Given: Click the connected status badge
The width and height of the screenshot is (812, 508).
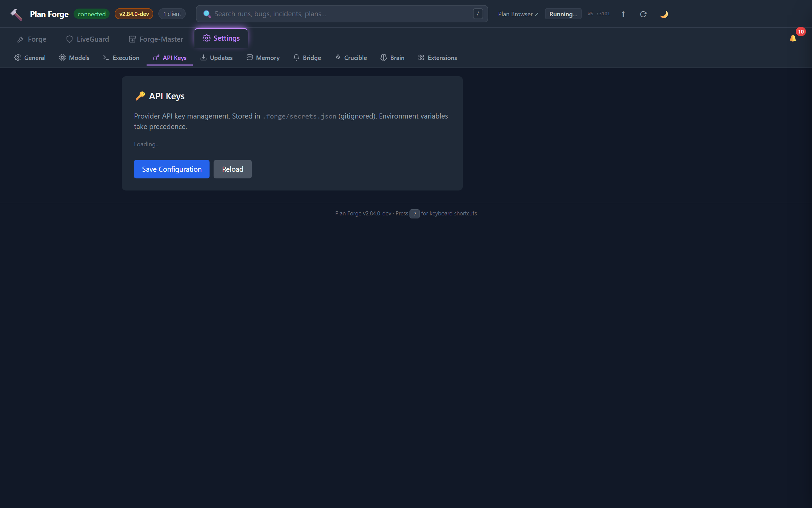Looking at the screenshot, I should tap(91, 14).
